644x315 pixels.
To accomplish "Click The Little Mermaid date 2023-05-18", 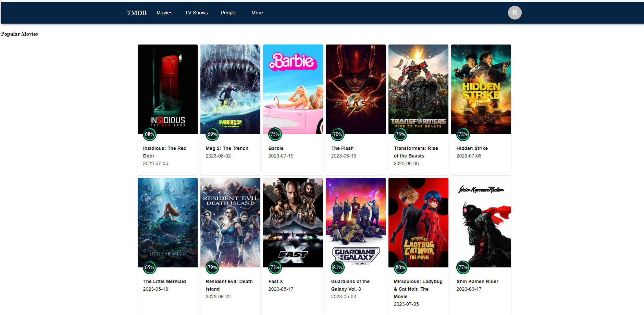I will tap(156, 289).
